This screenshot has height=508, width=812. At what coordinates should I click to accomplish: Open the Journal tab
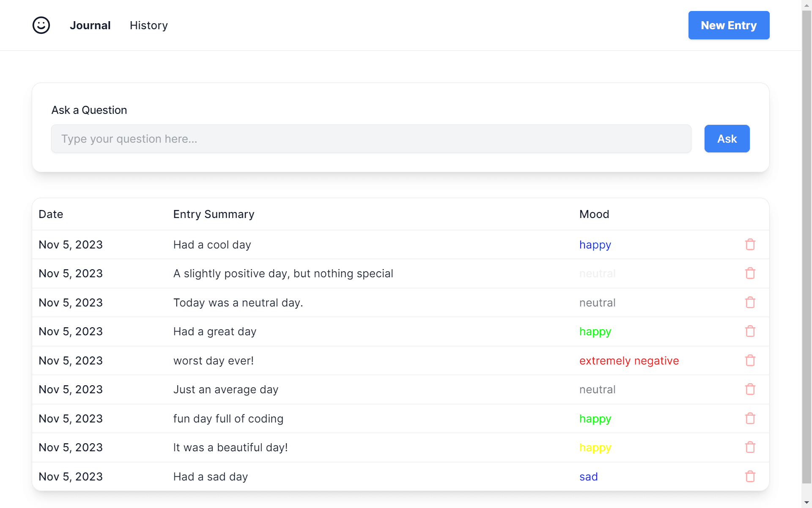90,25
